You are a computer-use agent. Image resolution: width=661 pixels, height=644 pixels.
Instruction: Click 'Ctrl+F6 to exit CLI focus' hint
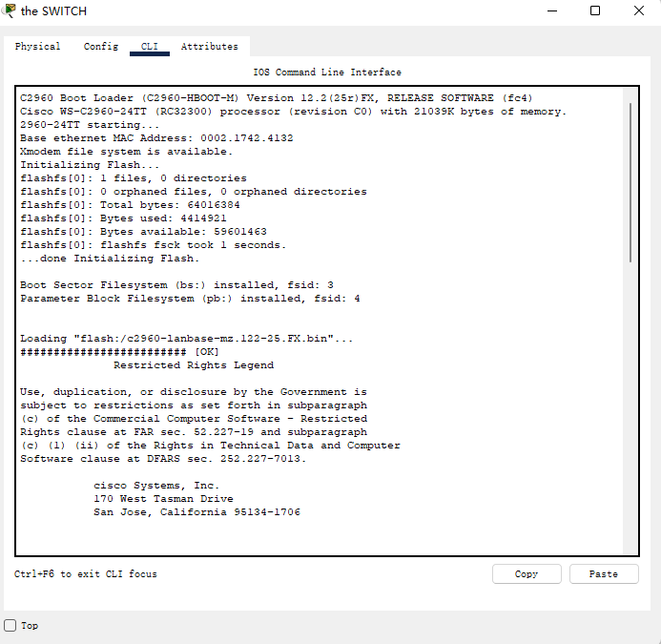[86, 574]
